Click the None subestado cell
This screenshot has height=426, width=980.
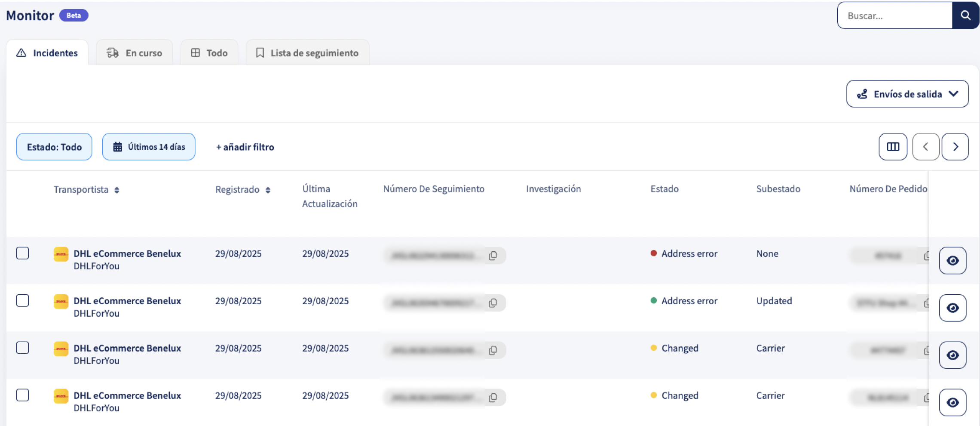click(767, 253)
